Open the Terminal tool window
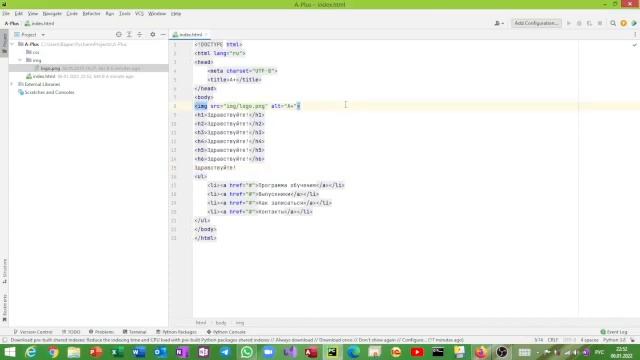This screenshot has width=640, height=360. (134, 332)
